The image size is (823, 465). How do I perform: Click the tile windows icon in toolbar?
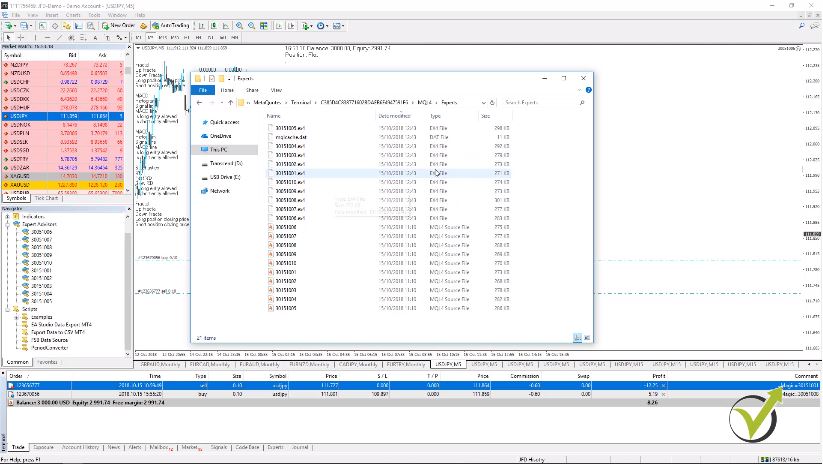pos(263,25)
